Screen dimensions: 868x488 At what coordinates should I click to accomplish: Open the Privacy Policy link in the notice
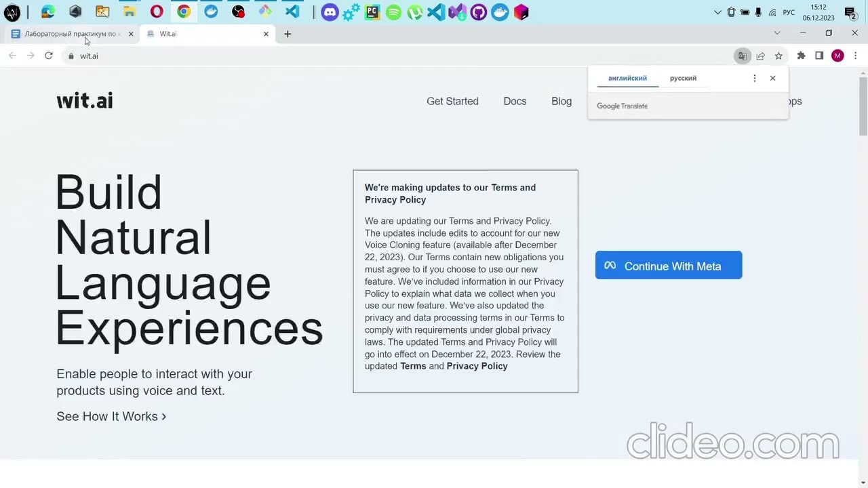(477, 366)
